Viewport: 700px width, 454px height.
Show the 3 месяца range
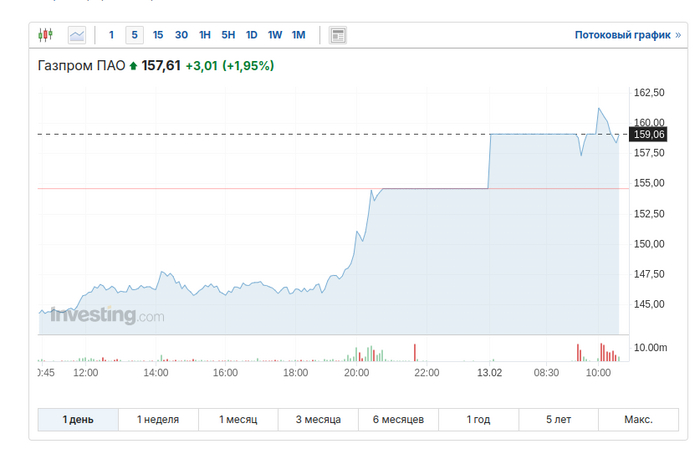click(x=318, y=420)
